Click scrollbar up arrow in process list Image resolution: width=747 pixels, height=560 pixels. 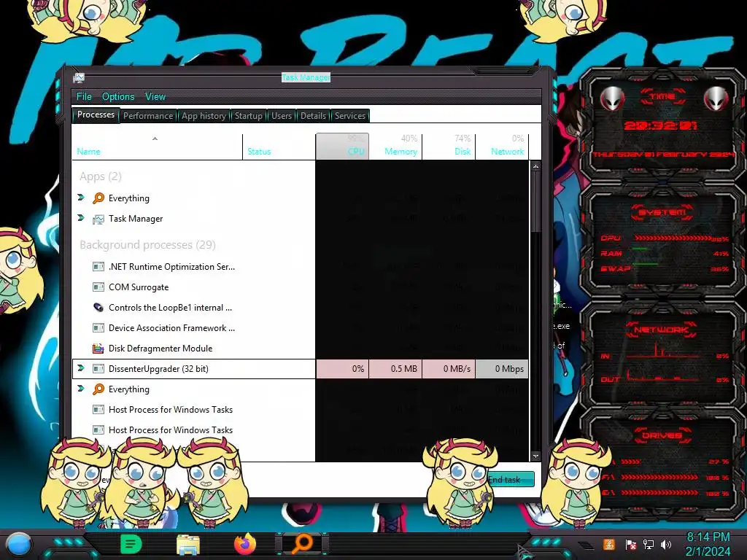click(536, 167)
